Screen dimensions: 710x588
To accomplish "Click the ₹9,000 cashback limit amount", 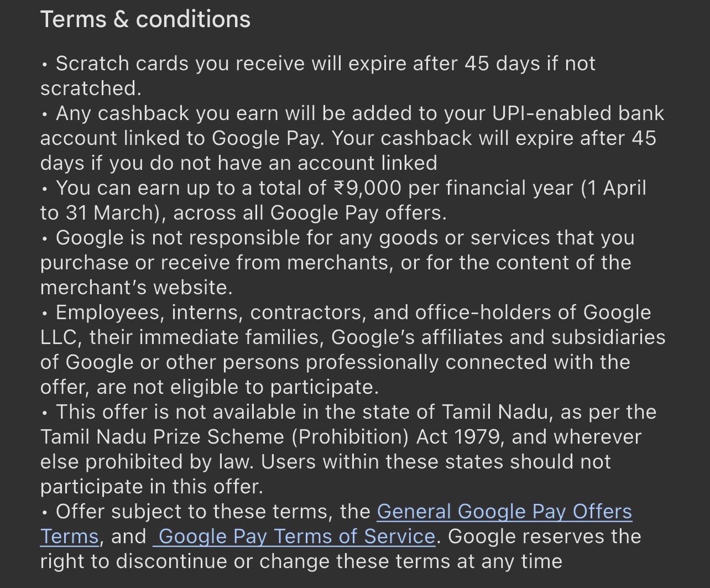I will pos(368,188).
